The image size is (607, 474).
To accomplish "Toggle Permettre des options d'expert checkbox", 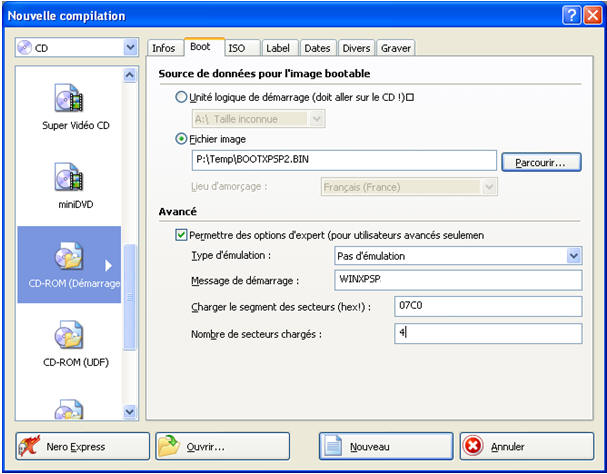I will [181, 235].
